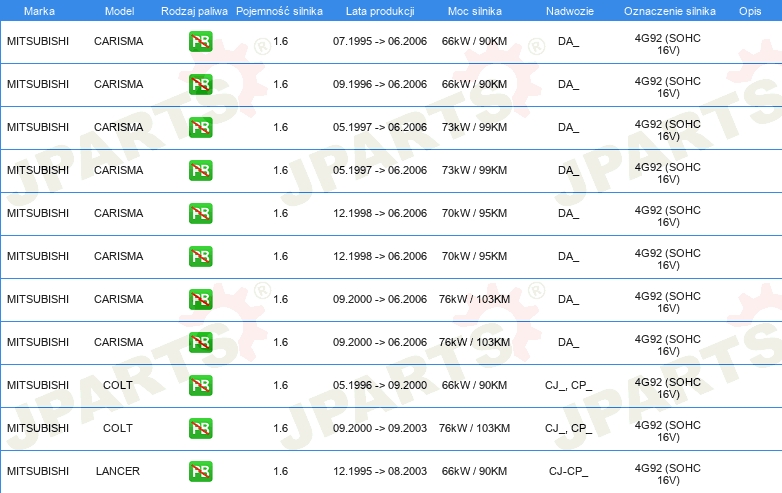Screen dimensions: 782x493
Task: Click the CJ-CP_ body code cell
Action: point(569,471)
